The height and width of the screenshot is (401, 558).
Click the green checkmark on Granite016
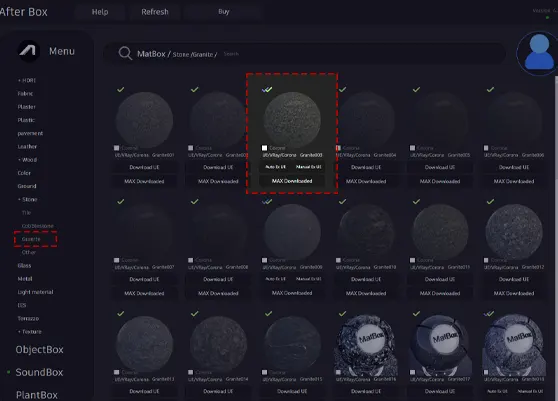[x=342, y=313]
